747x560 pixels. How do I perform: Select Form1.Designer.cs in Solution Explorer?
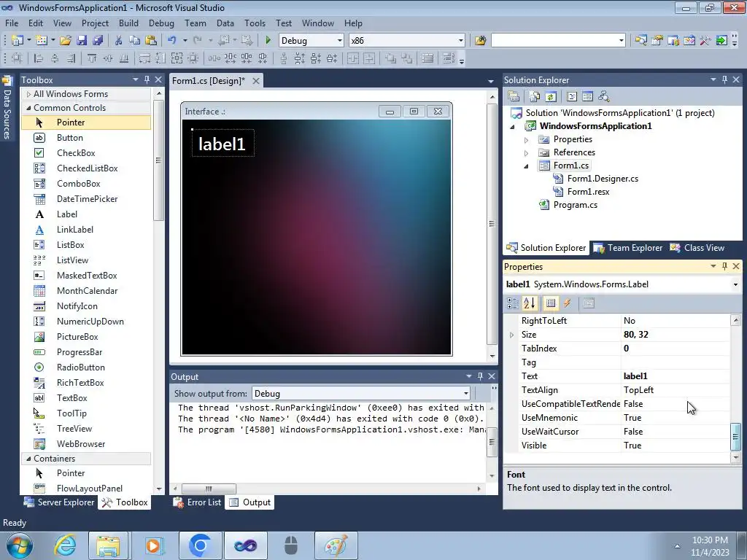pyautogui.click(x=603, y=179)
